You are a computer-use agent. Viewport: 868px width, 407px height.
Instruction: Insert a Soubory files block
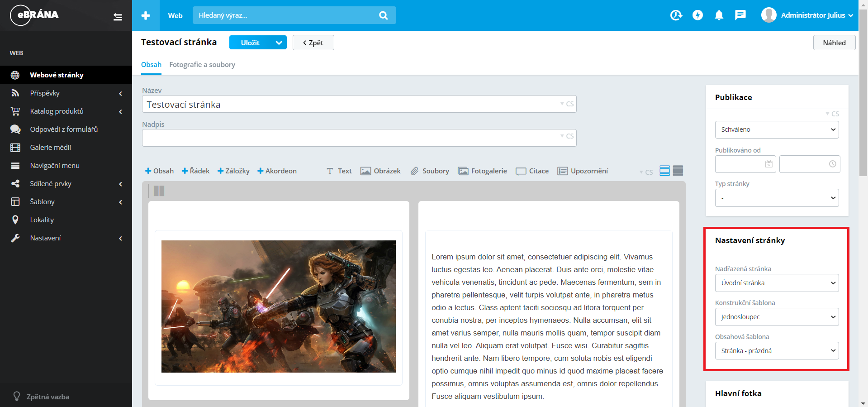point(430,171)
